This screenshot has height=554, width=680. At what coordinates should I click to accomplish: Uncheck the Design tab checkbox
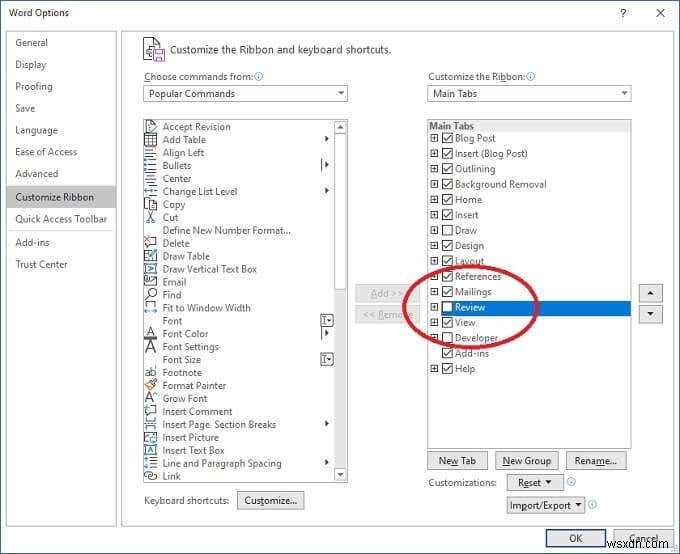pyautogui.click(x=447, y=246)
